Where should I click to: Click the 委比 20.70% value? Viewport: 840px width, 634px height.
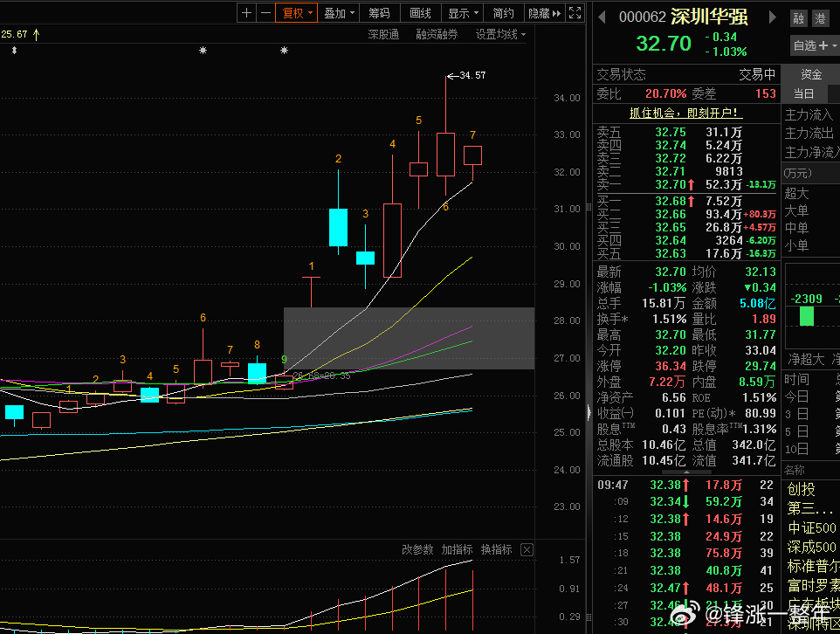pyautogui.click(x=666, y=93)
